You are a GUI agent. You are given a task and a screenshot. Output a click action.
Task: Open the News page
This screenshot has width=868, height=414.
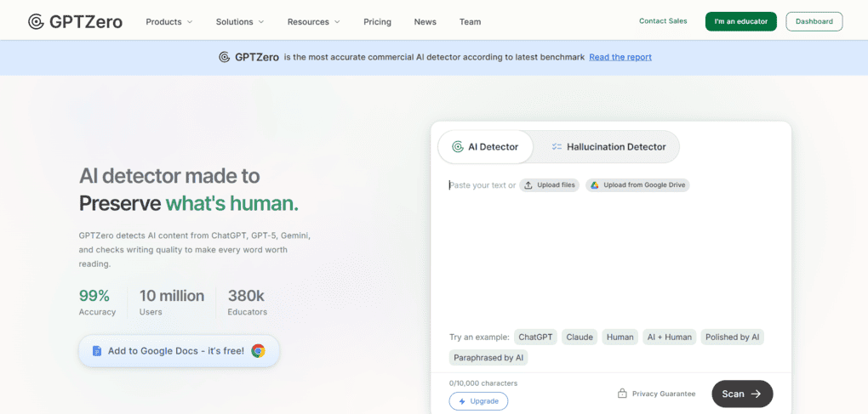click(x=425, y=22)
